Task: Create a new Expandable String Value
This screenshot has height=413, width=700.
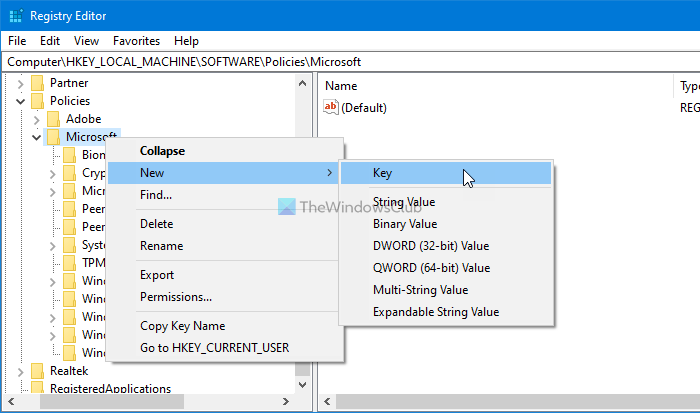Action: click(x=446, y=311)
